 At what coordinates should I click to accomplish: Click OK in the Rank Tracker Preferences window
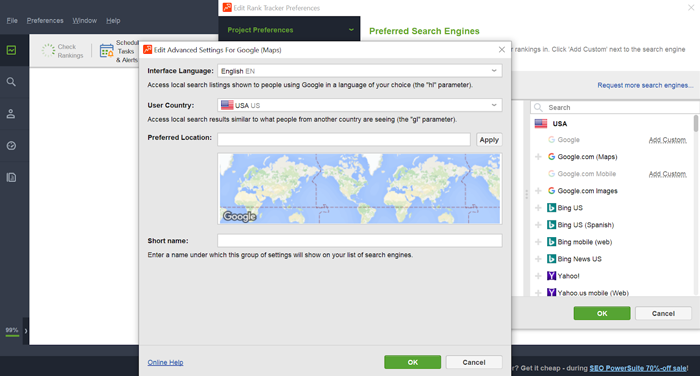click(x=602, y=313)
